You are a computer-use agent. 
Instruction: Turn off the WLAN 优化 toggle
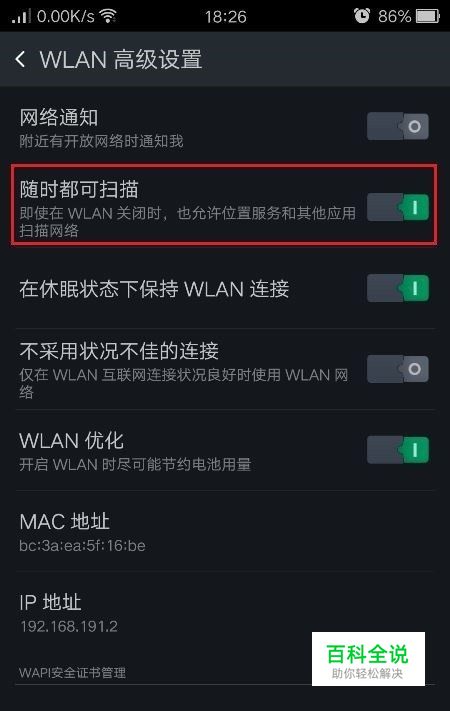tap(398, 450)
